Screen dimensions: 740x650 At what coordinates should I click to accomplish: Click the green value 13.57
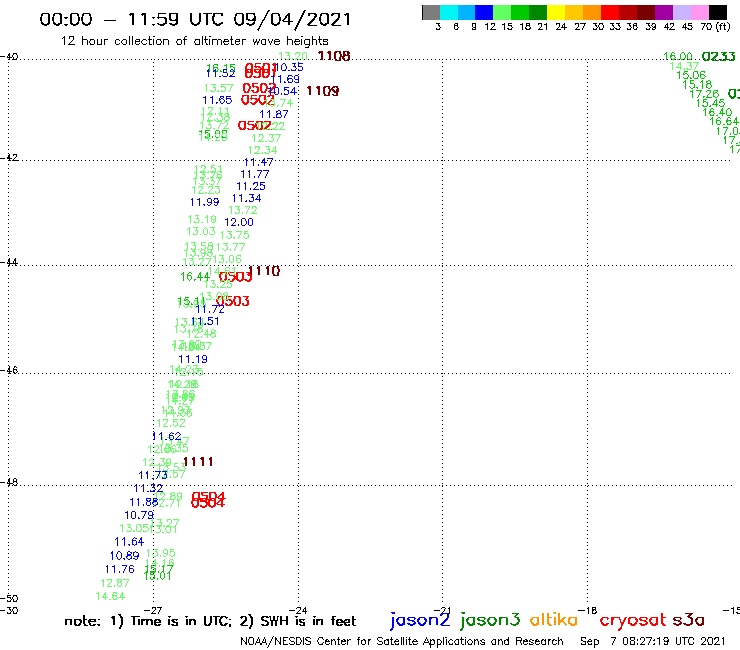click(x=219, y=88)
